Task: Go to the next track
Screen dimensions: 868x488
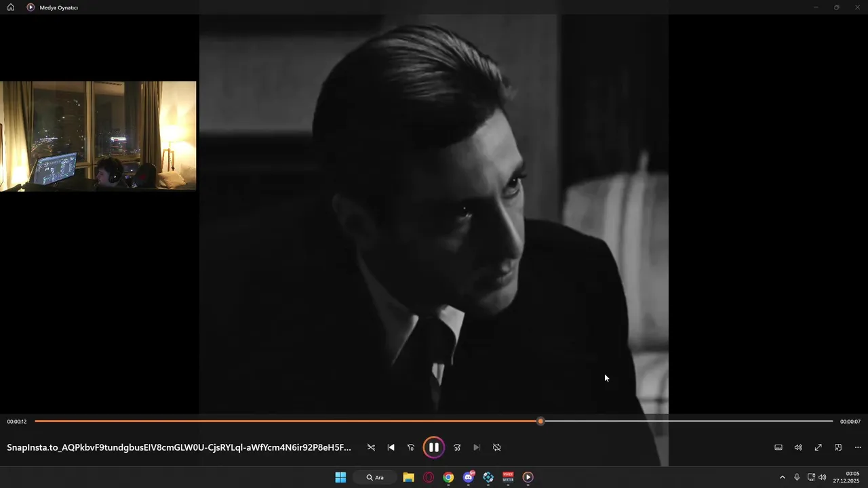Action: click(477, 447)
